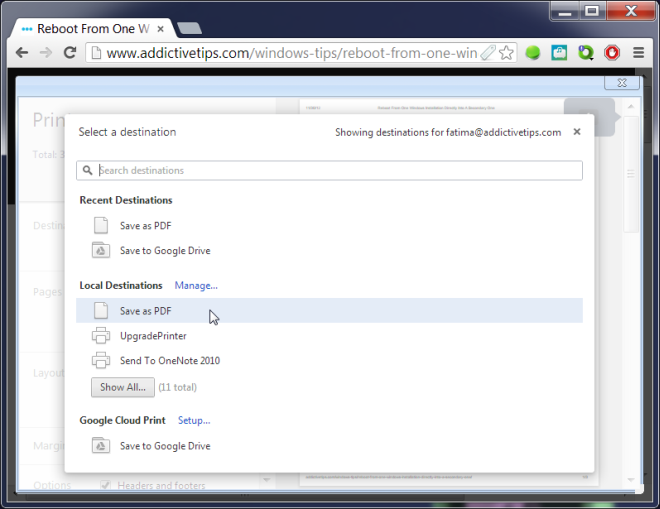Focus the Search destinations field
This screenshot has width=660, height=509.
click(329, 170)
